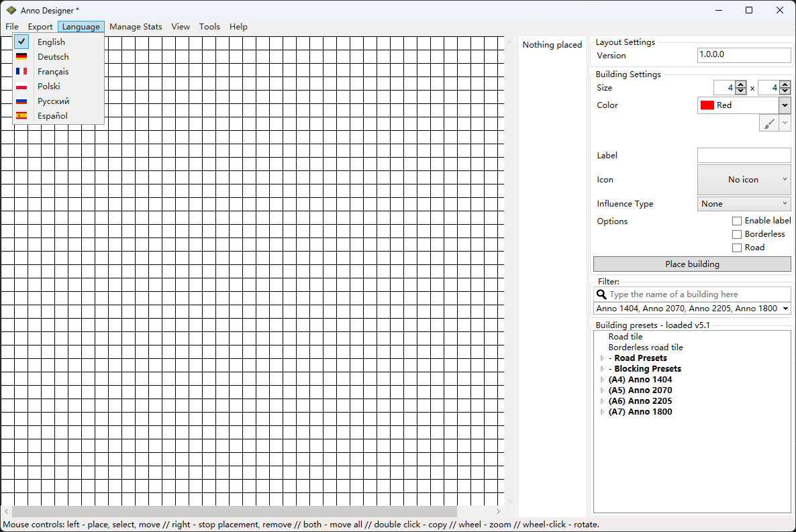Viewport: 796px width, 532px height.
Task: Maximize the Anno Designer window
Action: point(749,10)
